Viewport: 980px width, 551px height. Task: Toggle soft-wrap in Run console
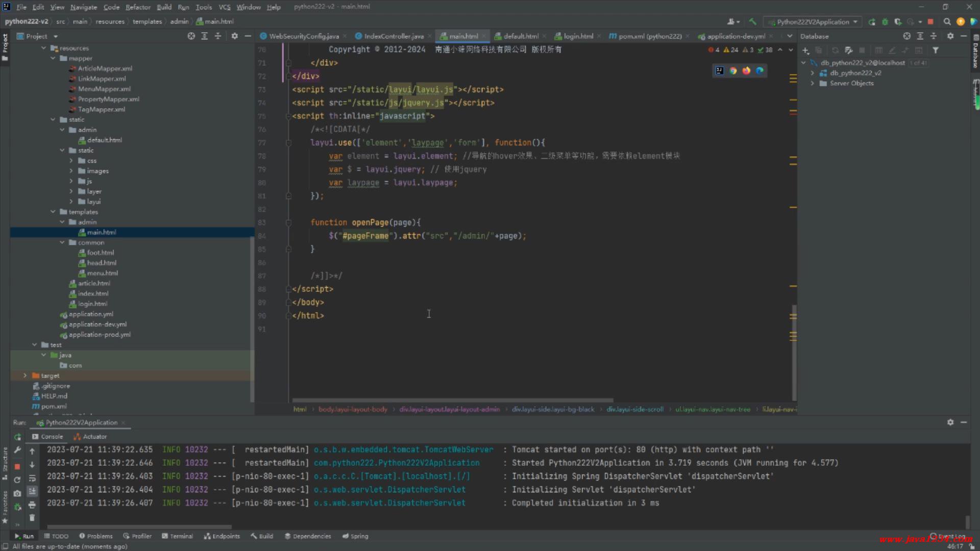[x=32, y=479]
